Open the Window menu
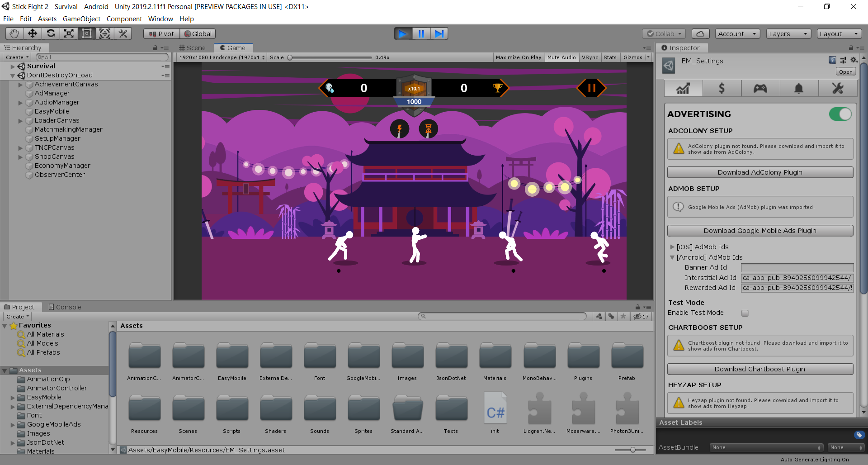This screenshot has height=465, width=868. tap(160, 19)
